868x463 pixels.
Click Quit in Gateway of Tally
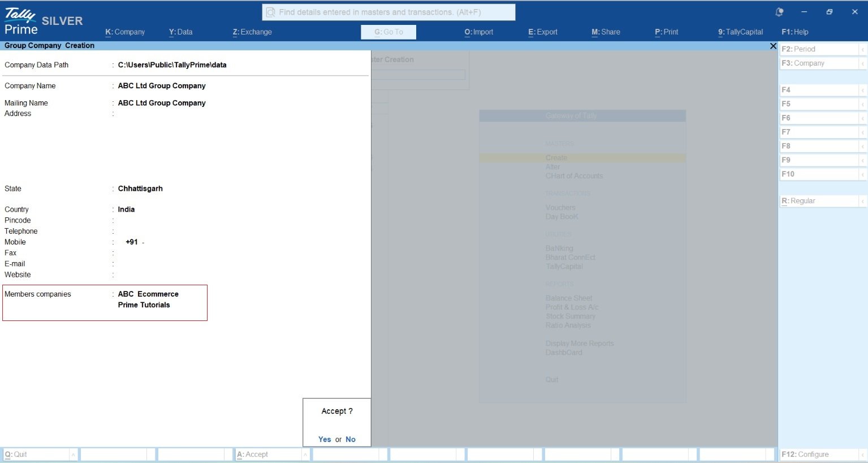(x=552, y=380)
